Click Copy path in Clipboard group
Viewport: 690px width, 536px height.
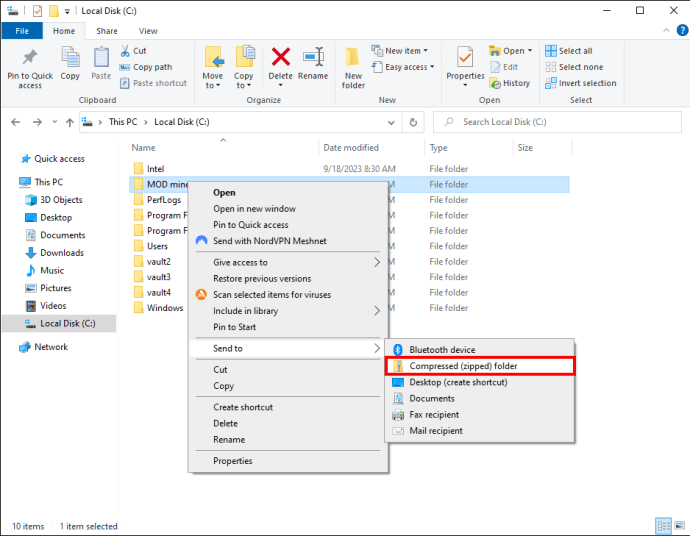click(x=146, y=67)
